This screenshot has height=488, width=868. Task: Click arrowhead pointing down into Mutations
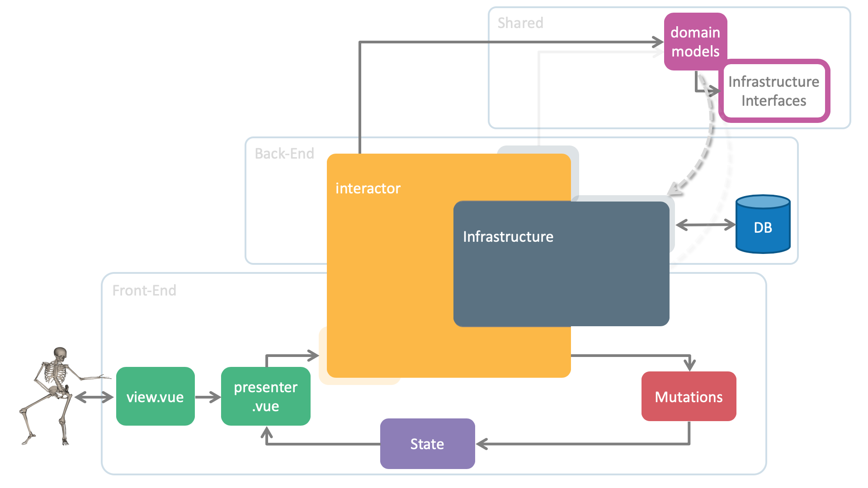click(690, 364)
